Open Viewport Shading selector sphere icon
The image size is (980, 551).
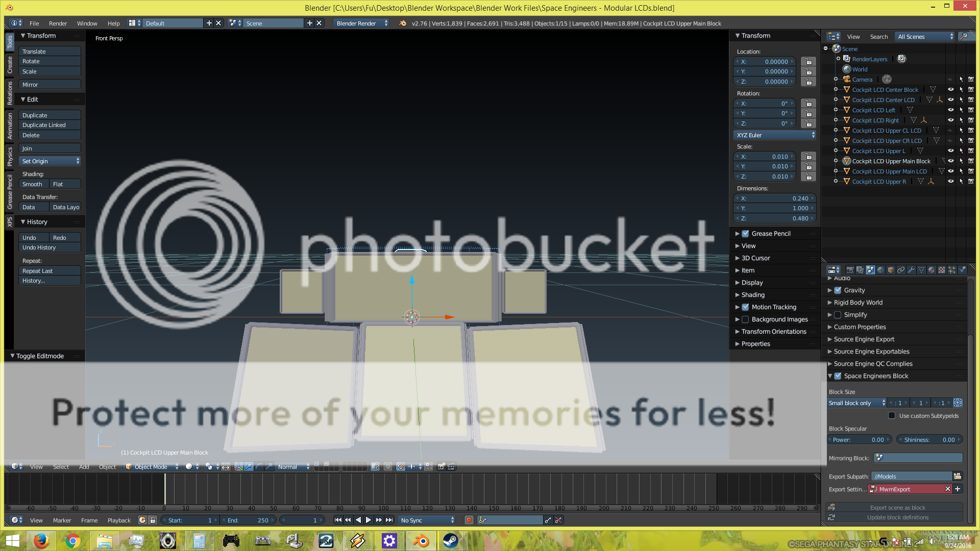191,467
